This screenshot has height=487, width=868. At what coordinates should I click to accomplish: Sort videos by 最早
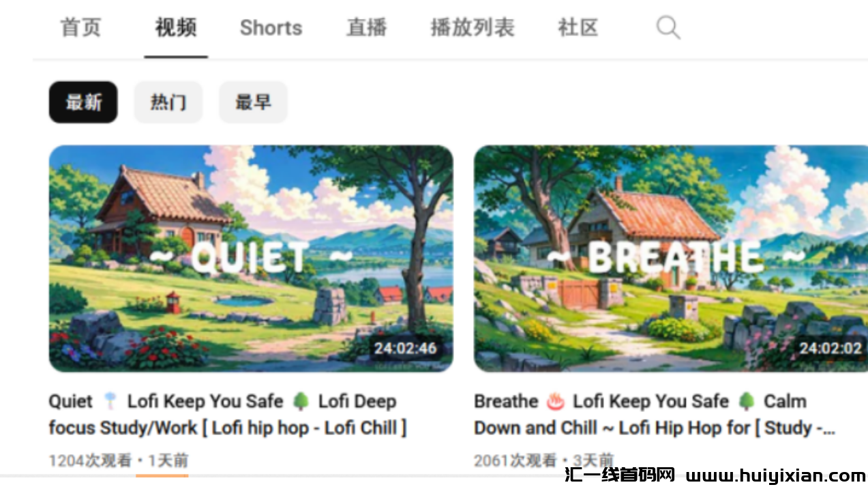(253, 102)
